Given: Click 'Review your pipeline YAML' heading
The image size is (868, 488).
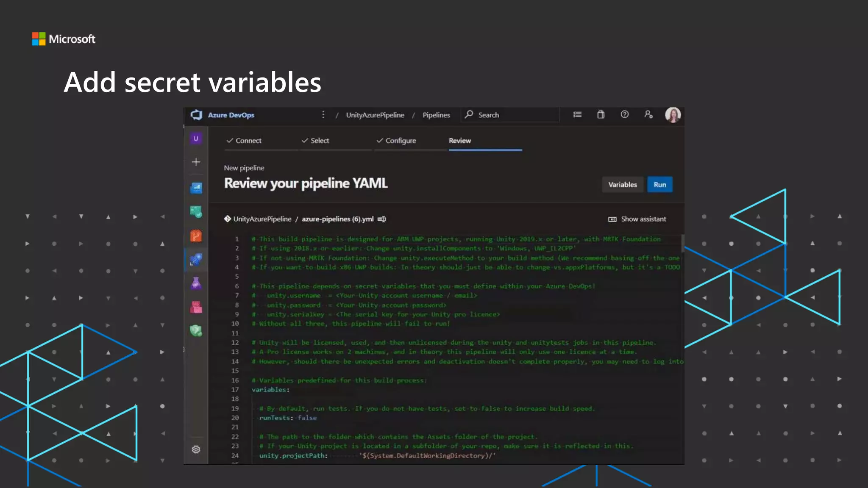Looking at the screenshot, I should click(x=306, y=183).
